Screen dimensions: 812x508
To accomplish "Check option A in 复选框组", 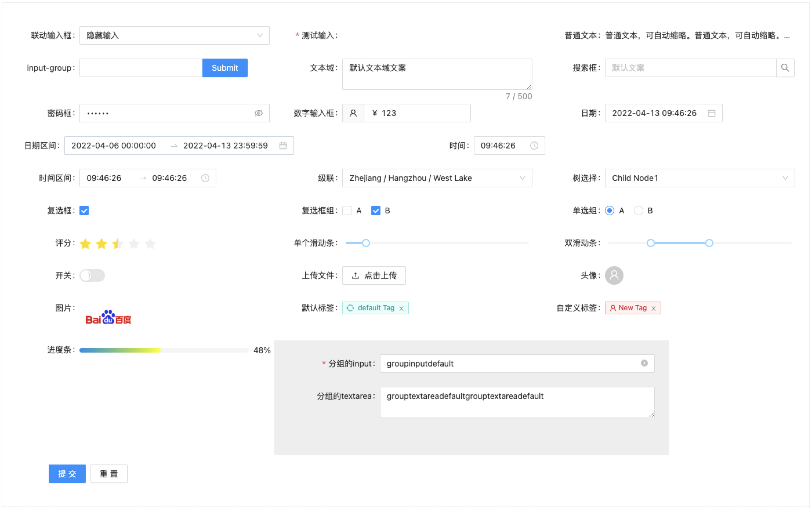I will point(347,211).
